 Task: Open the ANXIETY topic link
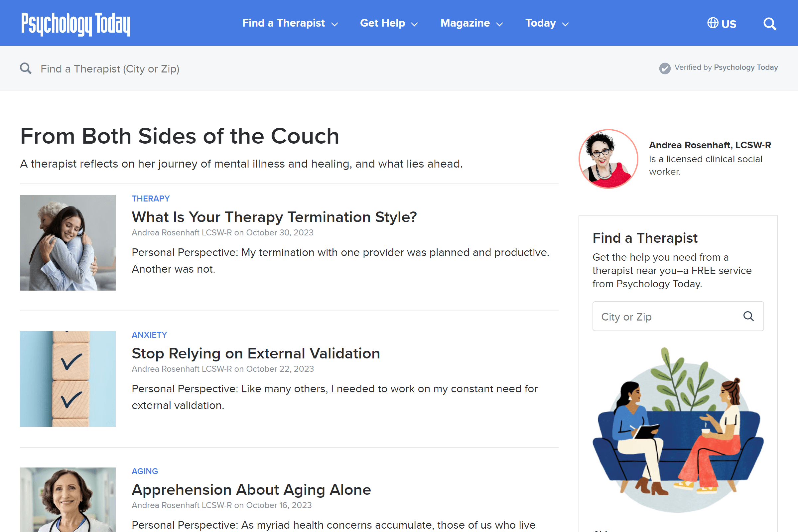[149, 335]
